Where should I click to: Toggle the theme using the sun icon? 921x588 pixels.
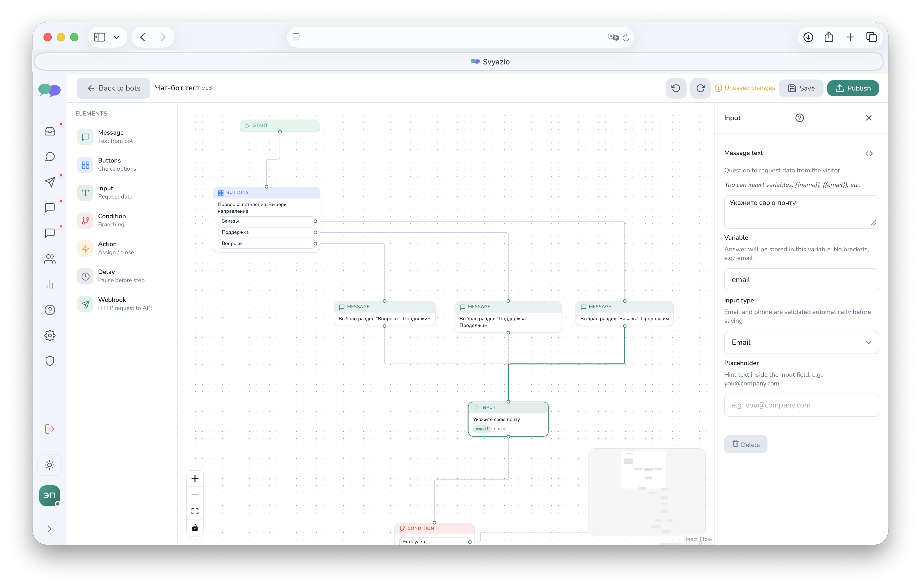[x=50, y=464]
